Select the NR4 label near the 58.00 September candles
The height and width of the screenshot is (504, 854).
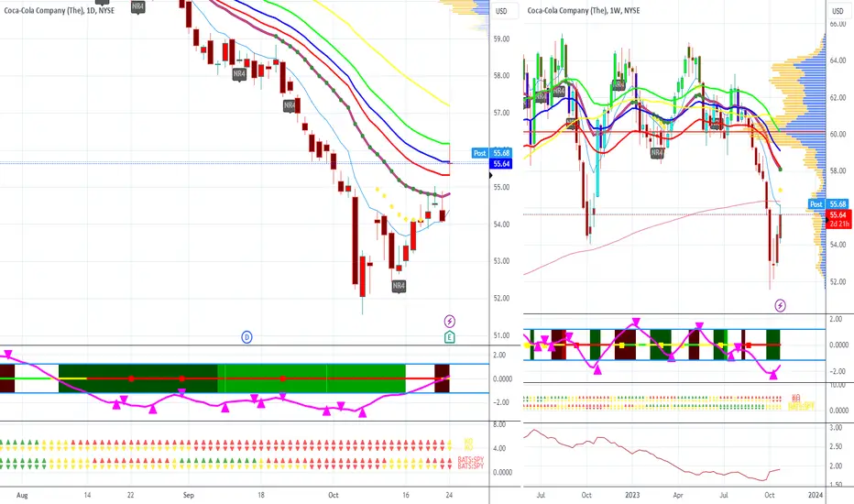click(239, 74)
